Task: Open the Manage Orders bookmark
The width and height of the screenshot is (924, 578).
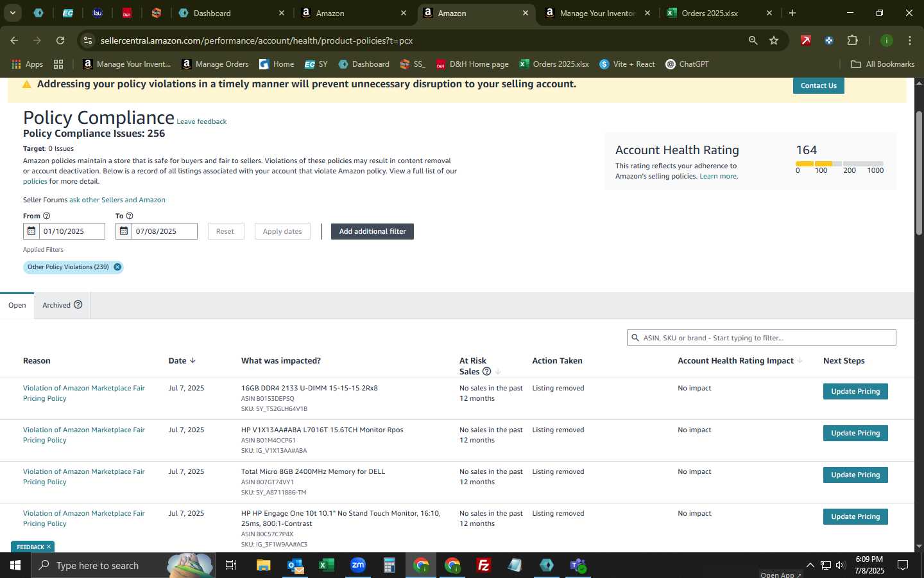Action: pos(215,64)
